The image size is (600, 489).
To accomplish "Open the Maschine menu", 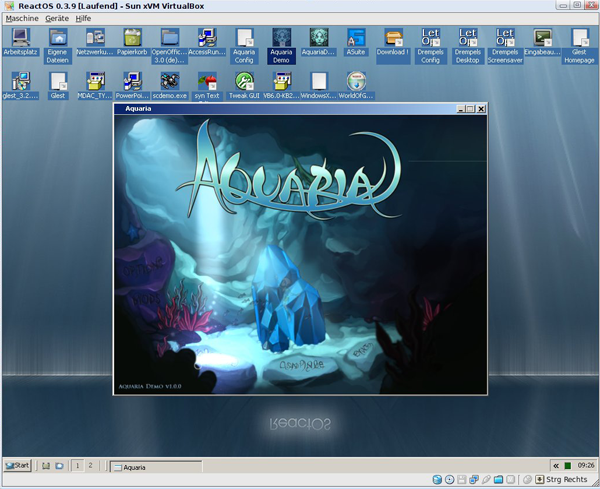I will [x=21, y=18].
